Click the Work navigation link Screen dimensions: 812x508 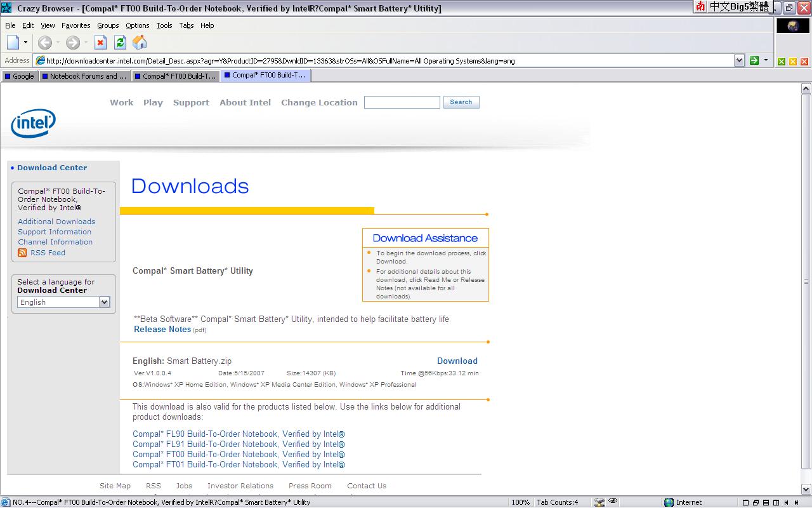pos(121,102)
